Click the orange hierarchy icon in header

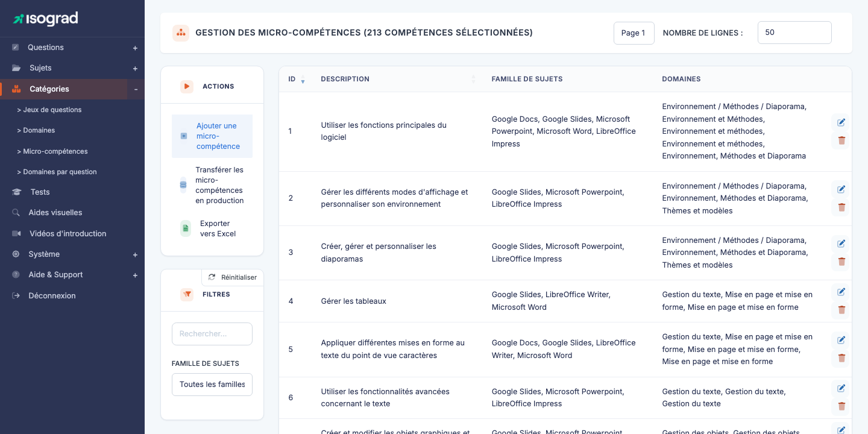pos(181,33)
